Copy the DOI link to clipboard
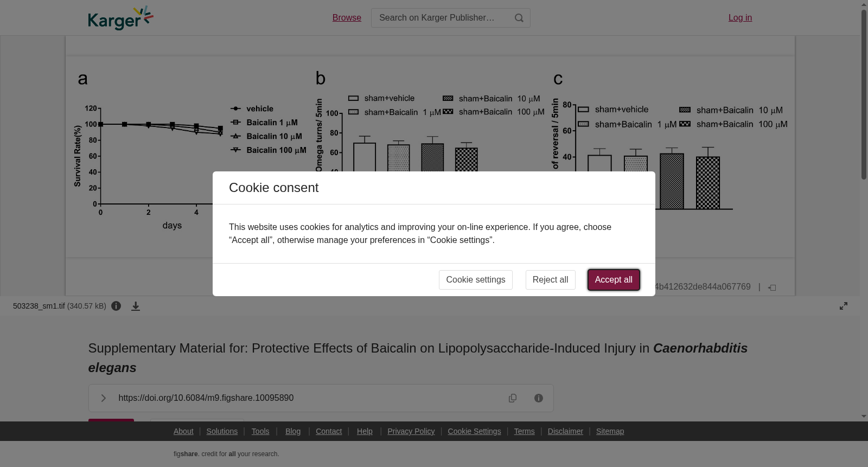The height and width of the screenshot is (467, 868). (x=513, y=398)
